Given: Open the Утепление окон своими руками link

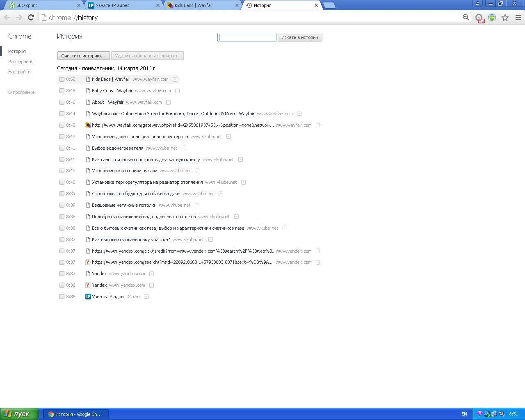Looking at the screenshot, I should click(x=124, y=171).
